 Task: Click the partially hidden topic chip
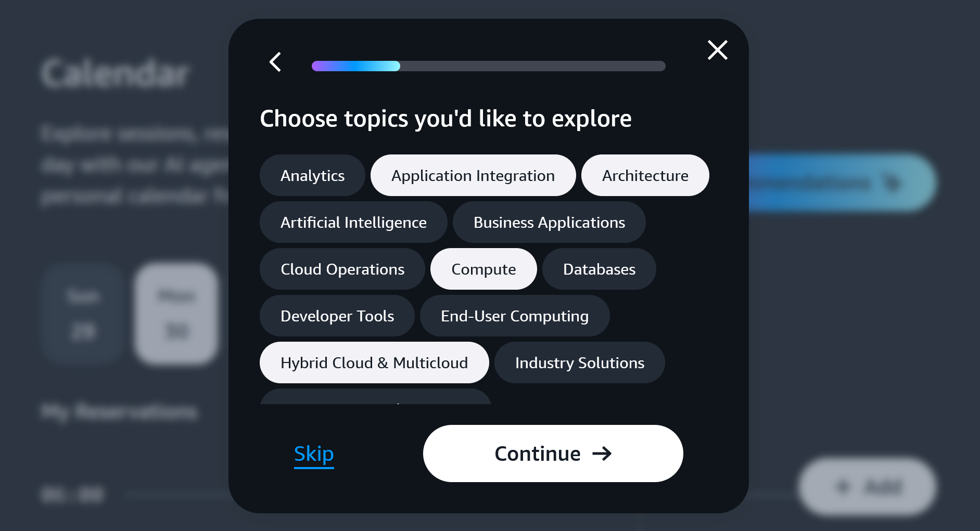click(x=375, y=396)
